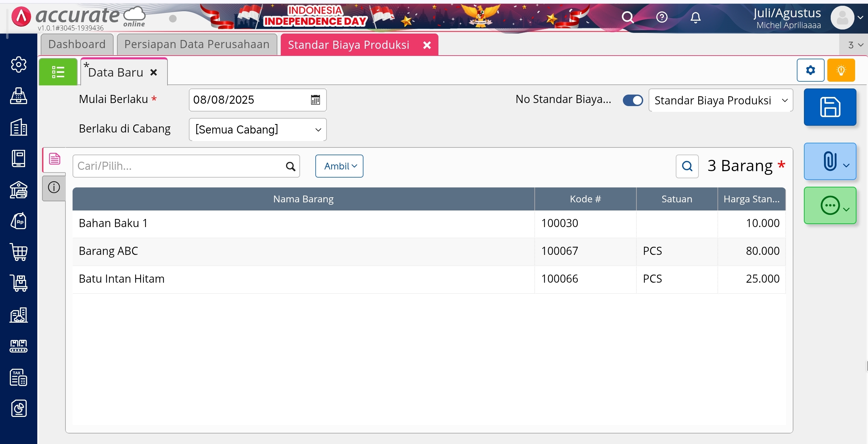Open the TAX sidebar module

pyautogui.click(x=19, y=377)
